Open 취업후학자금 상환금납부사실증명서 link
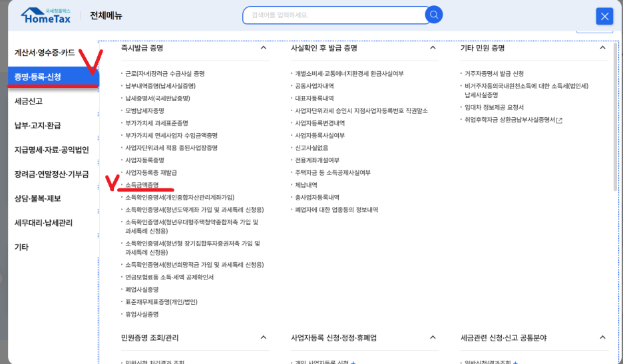Screen dimensions: 623x364 pyautogui.click(x=510, y=120)
